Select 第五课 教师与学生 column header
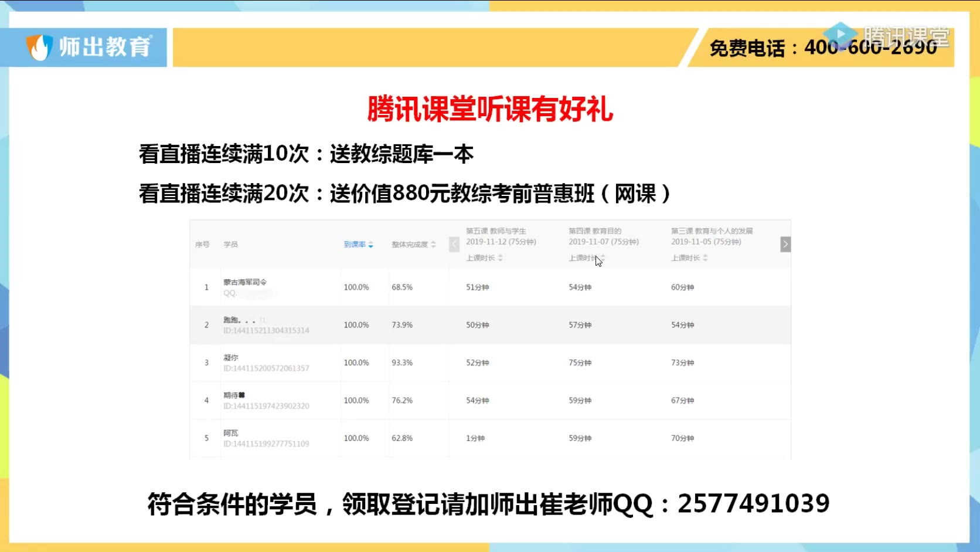Viewport: 980px width, 552px height. click(x=496, y=231)
